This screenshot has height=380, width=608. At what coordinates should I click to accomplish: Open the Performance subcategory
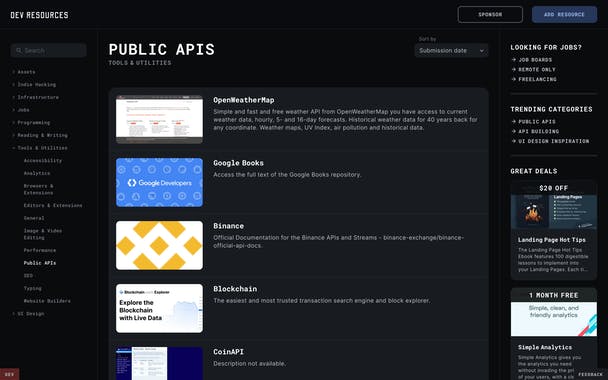[x=40, y=250]
